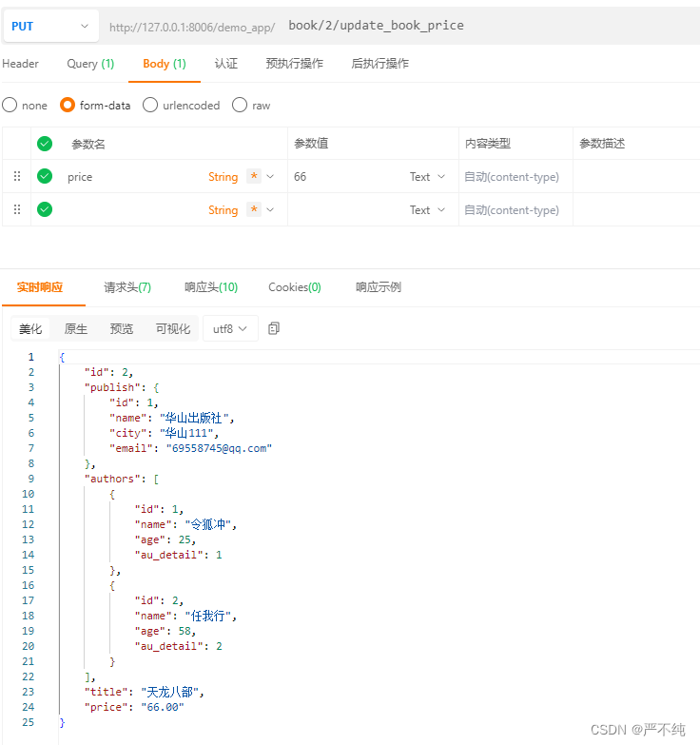Image resolution: width=700 pixels, height=745 pixels.
Task: Select the Body (1) tab
Action: [165, 64]
